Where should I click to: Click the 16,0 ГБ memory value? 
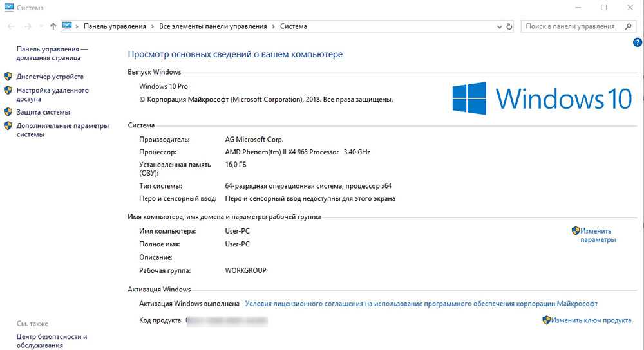(236, 165)
